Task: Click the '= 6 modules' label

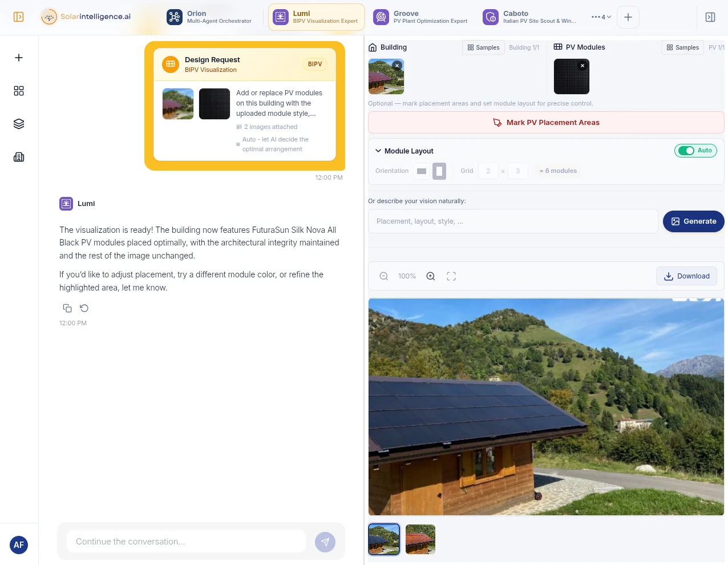Action: tap(558, 171)
